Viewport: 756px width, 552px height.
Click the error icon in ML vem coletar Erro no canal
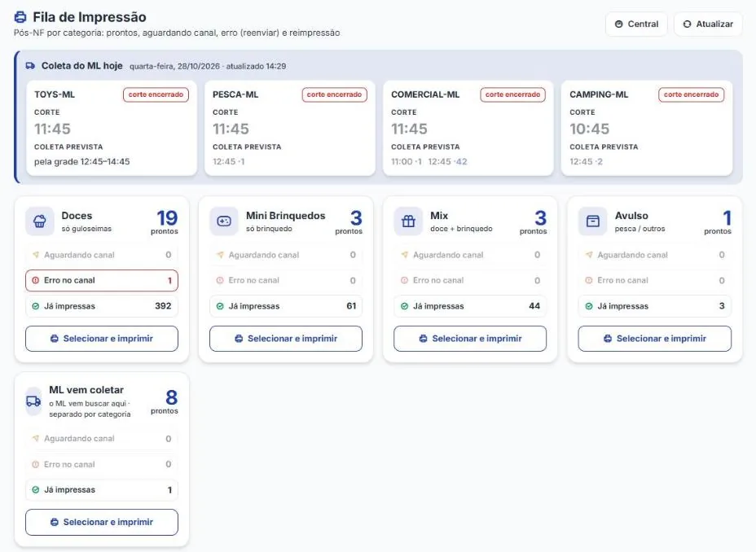(35, 464)
